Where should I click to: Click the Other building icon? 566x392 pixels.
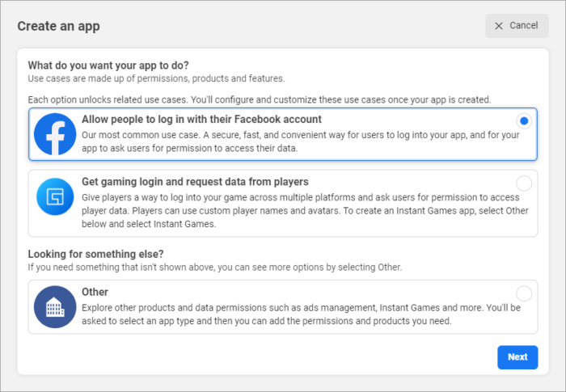pyautogui.click(x=55, y=307)
